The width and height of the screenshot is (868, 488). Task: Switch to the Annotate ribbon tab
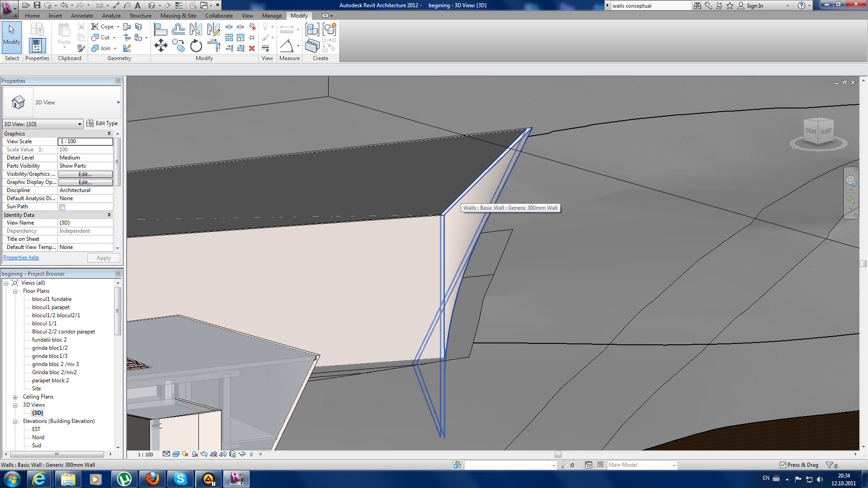pos(82,15)
